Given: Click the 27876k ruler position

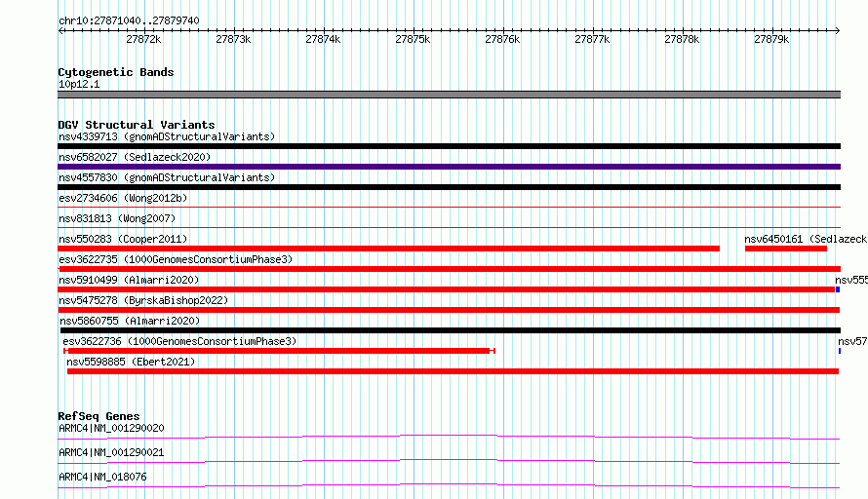Looking at the screenshot, I should coord(502,39).
